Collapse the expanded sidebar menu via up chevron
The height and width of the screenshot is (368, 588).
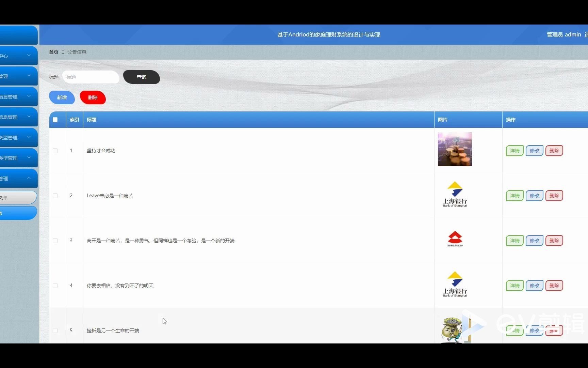[x=29, y=178]
